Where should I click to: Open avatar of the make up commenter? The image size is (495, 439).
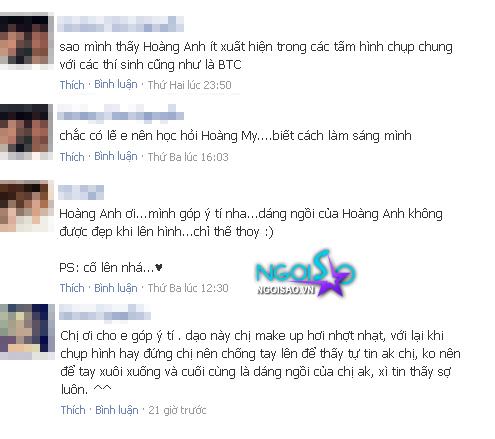pyautogui.click(x=27, y=331)
